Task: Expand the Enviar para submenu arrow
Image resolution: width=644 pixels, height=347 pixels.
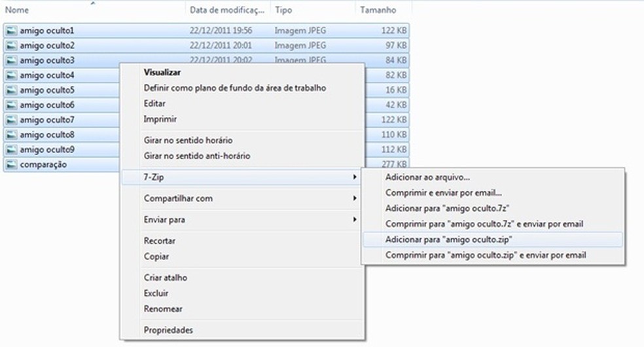Action: (355, 220)
